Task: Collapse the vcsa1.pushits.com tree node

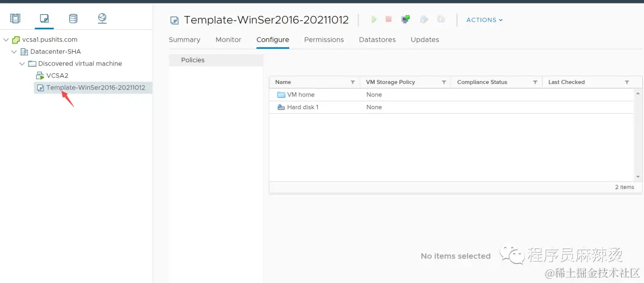Action: tap(6, 40)
